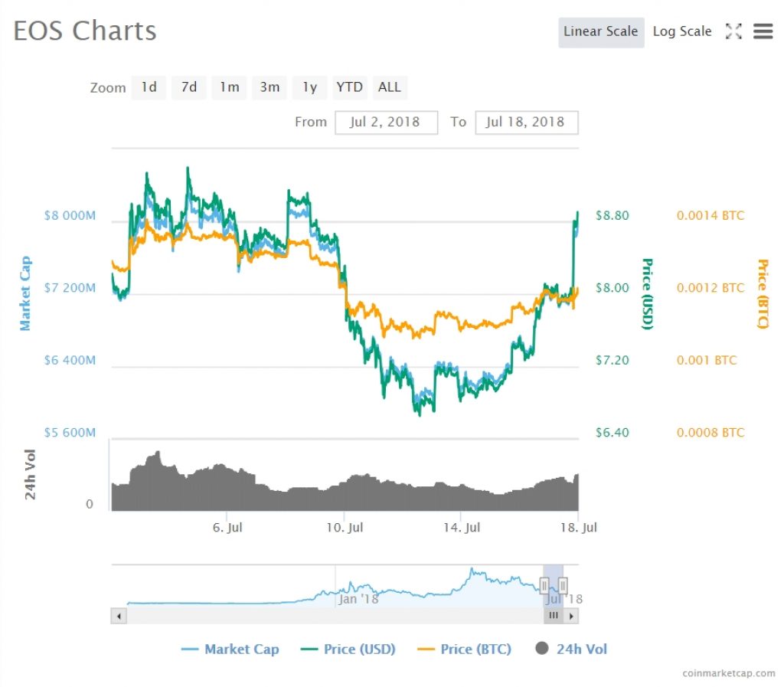The width and height of the screenshot is (784, 687).
Task: Click the 10. Jul date label
Action: [x=345, y=528]
